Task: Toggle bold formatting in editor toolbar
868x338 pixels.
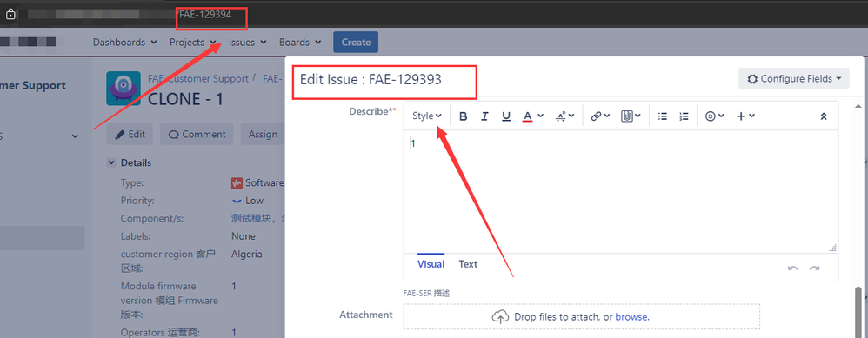Action: (464, 116)
